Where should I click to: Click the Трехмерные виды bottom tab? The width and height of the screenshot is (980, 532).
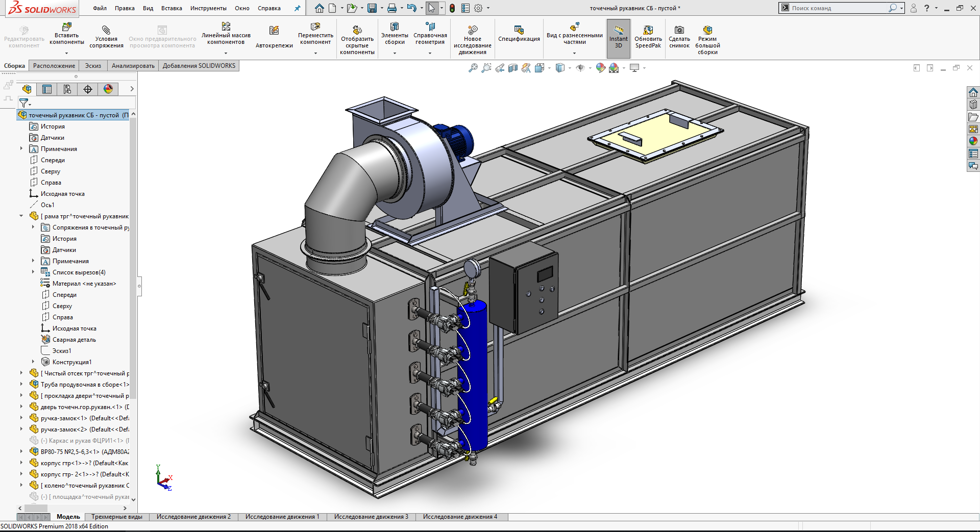[x=117, y=517]
